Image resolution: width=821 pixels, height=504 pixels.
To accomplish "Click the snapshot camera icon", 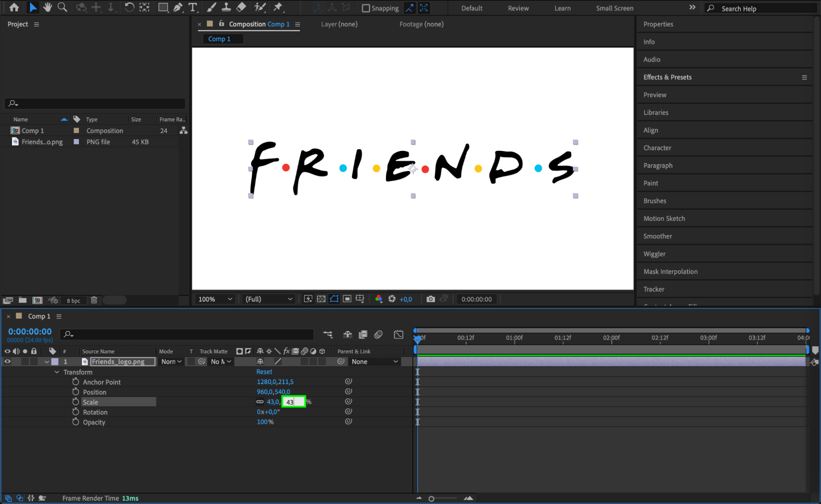I will point(430,299).
